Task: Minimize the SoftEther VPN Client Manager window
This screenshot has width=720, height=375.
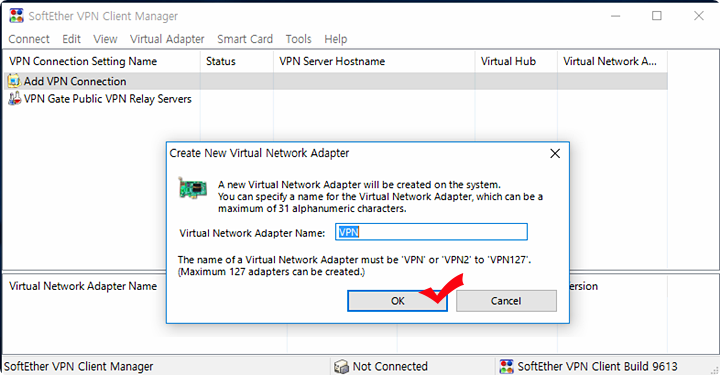Action: coord(615,16)
